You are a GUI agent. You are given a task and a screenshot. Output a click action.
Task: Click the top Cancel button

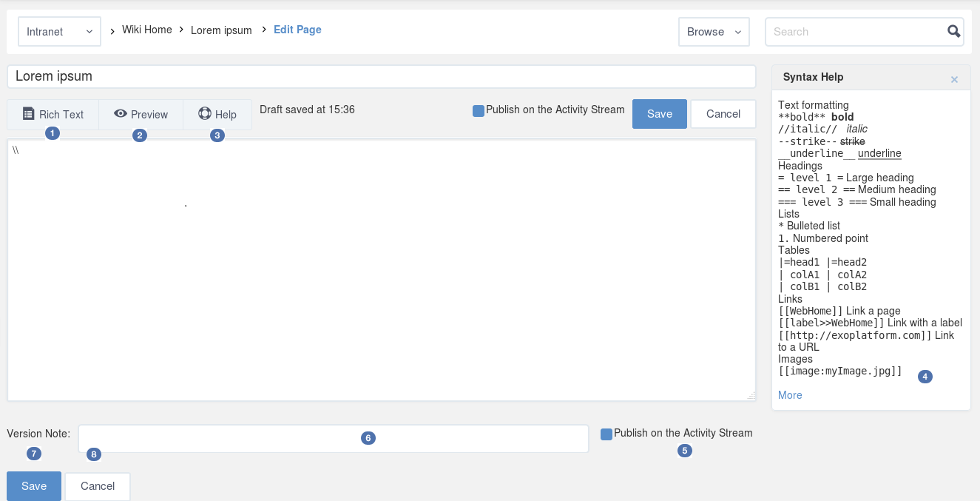tap(723, 114)
